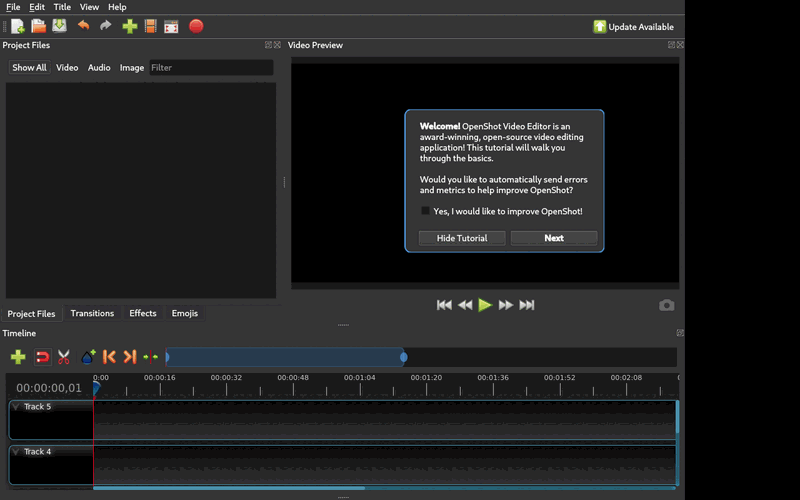Switch to the Project Files tab
The width and height of the screenshot is (800, 500).
pos(31,314)
